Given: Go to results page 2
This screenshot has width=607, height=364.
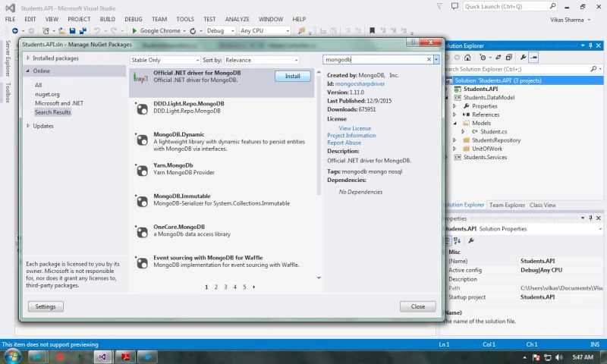Looking at the screenshot, I should (x=216, y=287).
